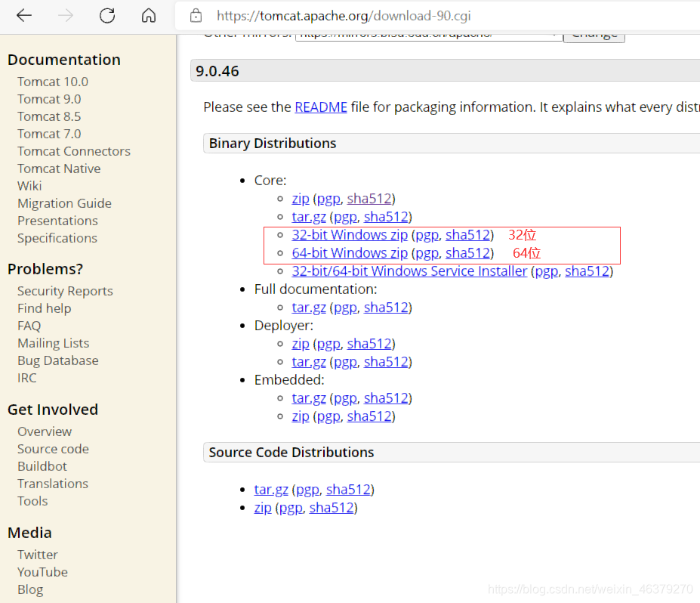700x603 pixels.
Task: Open the Presentations sidebar link
Action: (x=57, y=221)
